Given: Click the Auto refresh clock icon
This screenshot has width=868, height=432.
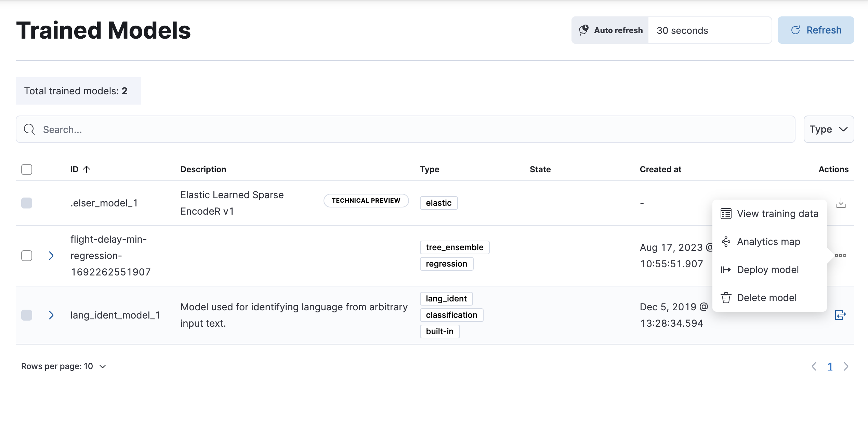Looking at the screenshot, I should pos(583,30).
